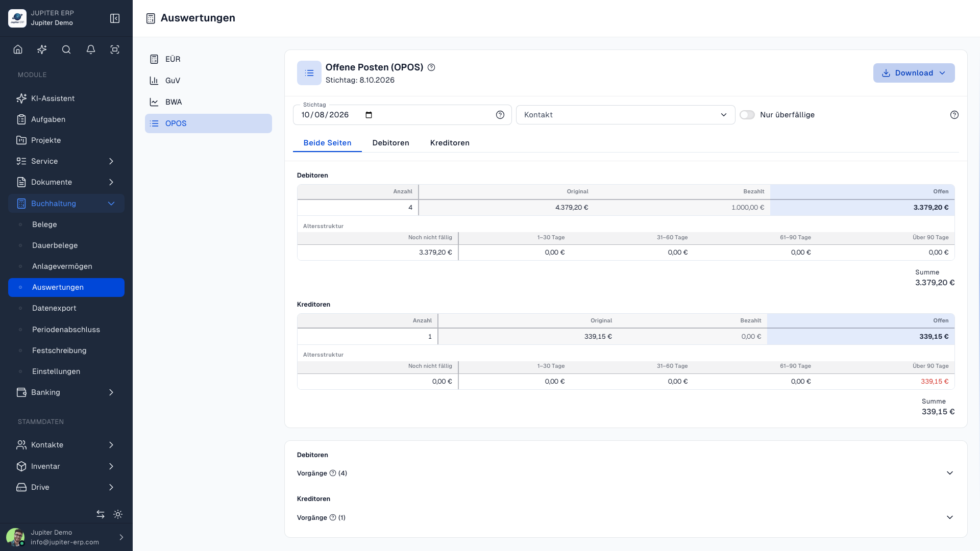This screenshot has width=980, height=551.
Task: Click Debitoren Offen value 3.379,20 €
Action: [931, 208]
